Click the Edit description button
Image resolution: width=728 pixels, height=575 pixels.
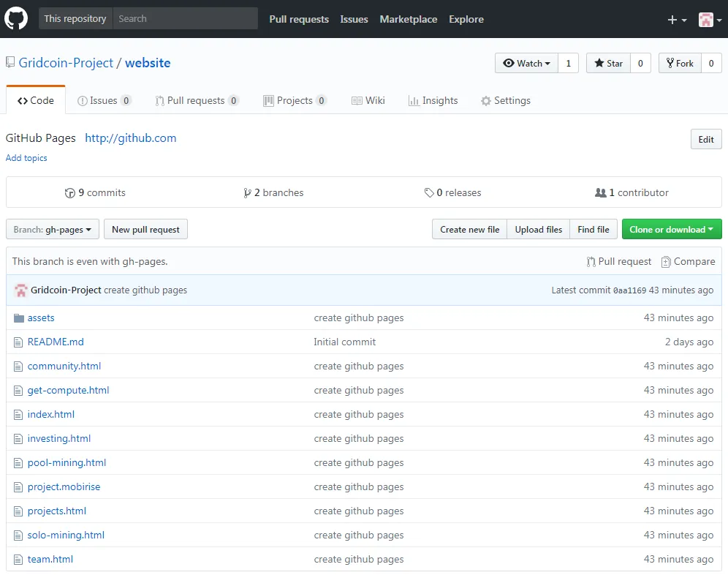[706, 140]
